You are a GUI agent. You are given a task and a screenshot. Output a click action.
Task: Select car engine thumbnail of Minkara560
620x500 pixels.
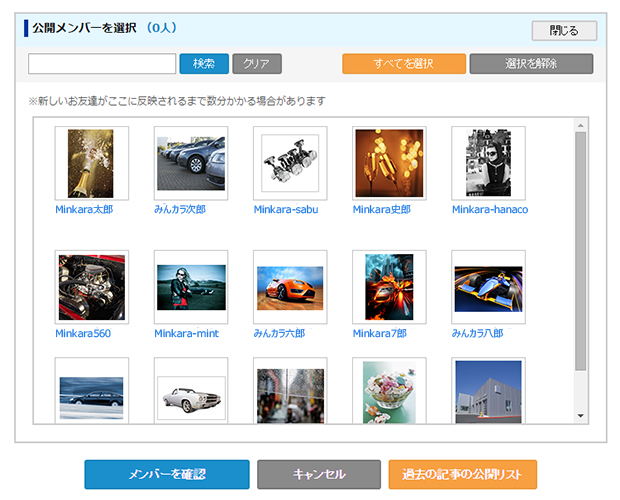pyautogui.click(x=92, y=287)
